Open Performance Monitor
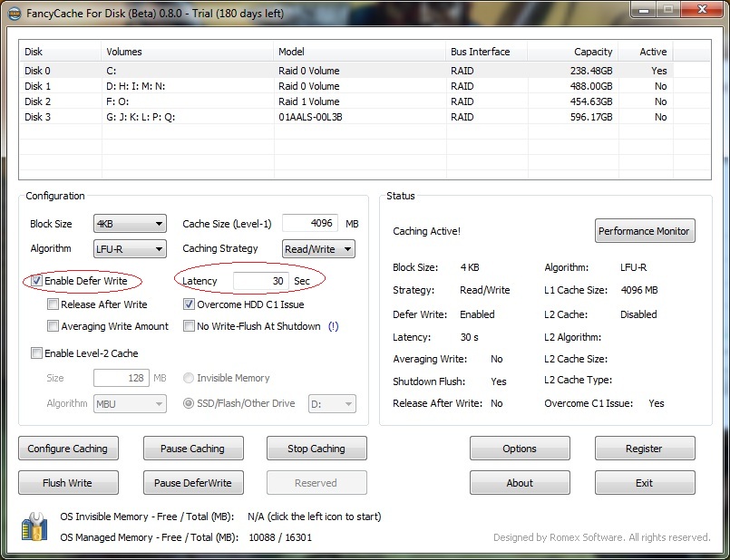 tap(645, 231)
